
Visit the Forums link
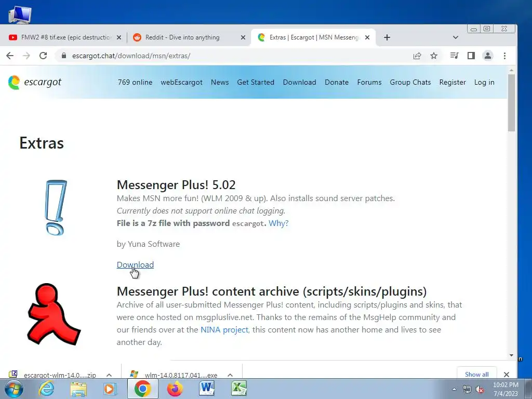pos(369,82)
